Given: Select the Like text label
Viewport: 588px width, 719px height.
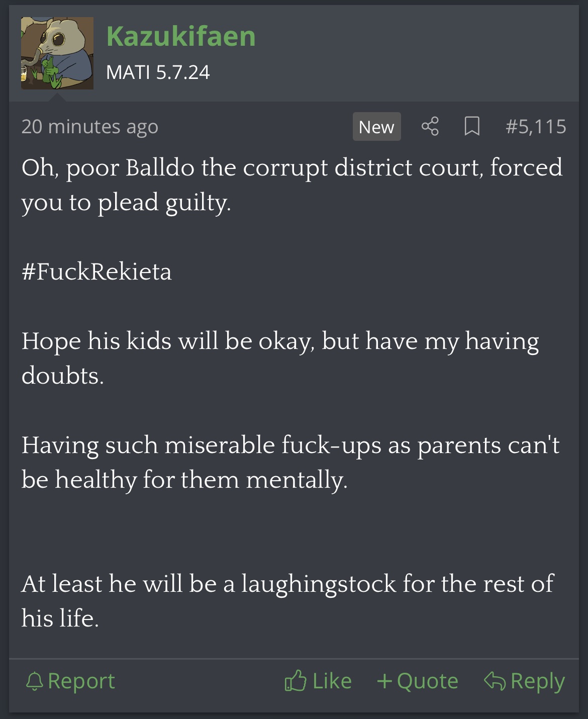Looking at the screenshot, I should (332, 681).
